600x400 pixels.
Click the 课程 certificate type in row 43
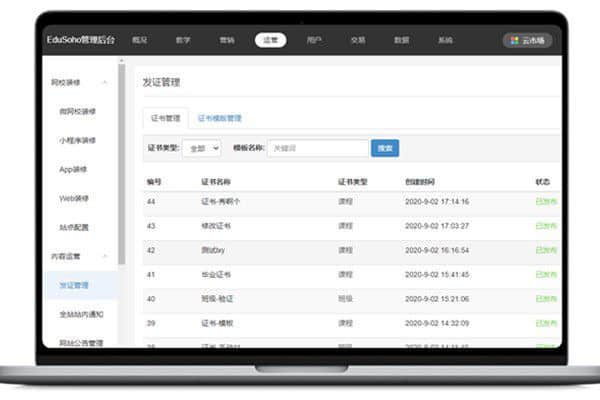click(345, 226)
